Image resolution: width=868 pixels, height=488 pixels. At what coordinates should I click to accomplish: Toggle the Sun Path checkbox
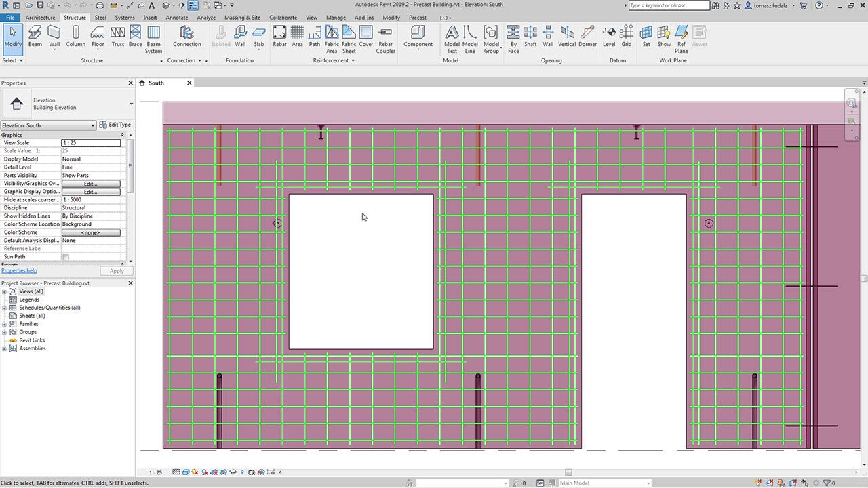(x=66, y=257)
